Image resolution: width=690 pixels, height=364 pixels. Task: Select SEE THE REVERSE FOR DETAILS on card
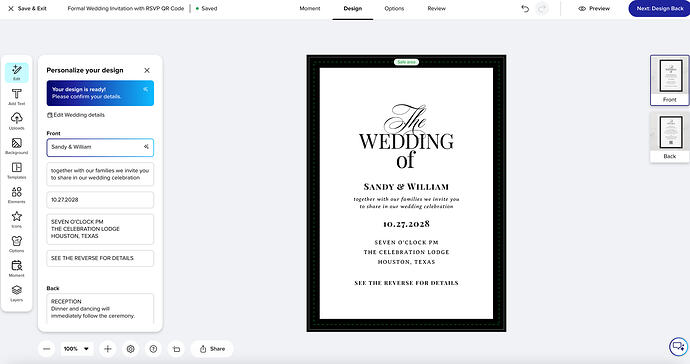pos(406,283)
